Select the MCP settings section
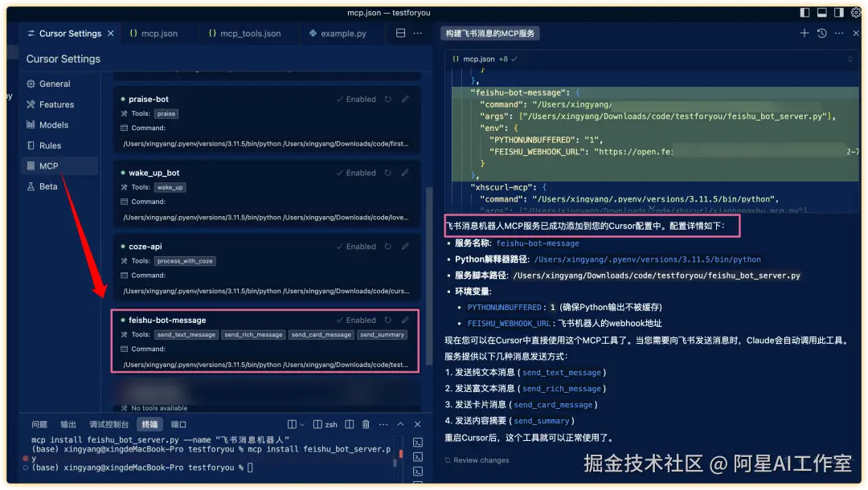 [59, 165]
